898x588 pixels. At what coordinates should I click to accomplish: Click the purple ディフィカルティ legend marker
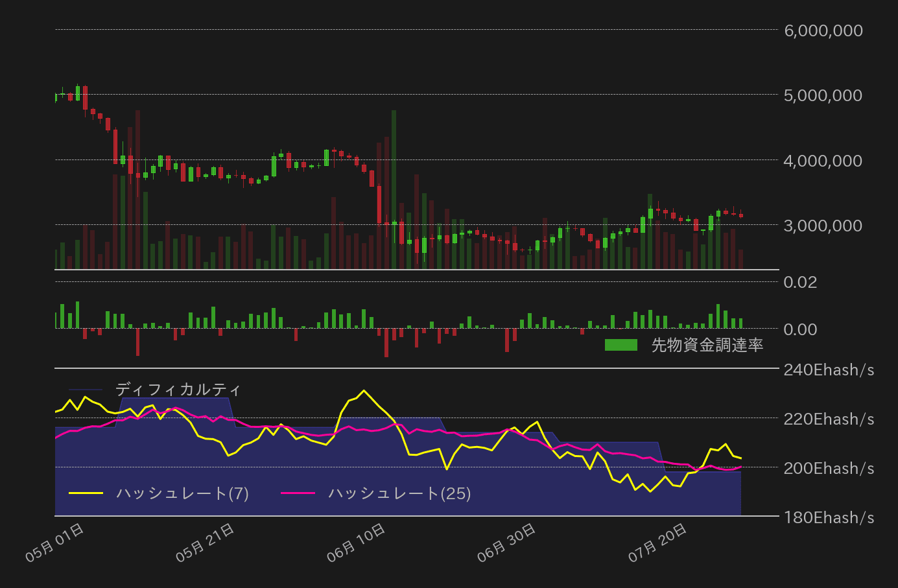[87, 390]
